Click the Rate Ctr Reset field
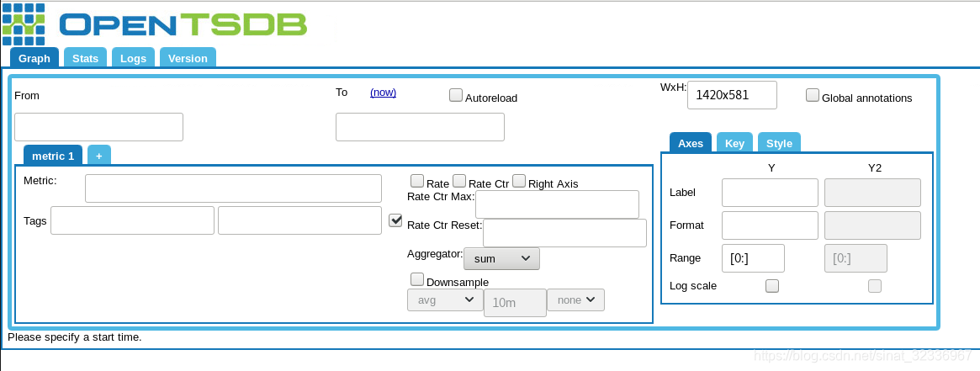This screenshot has height=371, width=980. coord(565,233)
